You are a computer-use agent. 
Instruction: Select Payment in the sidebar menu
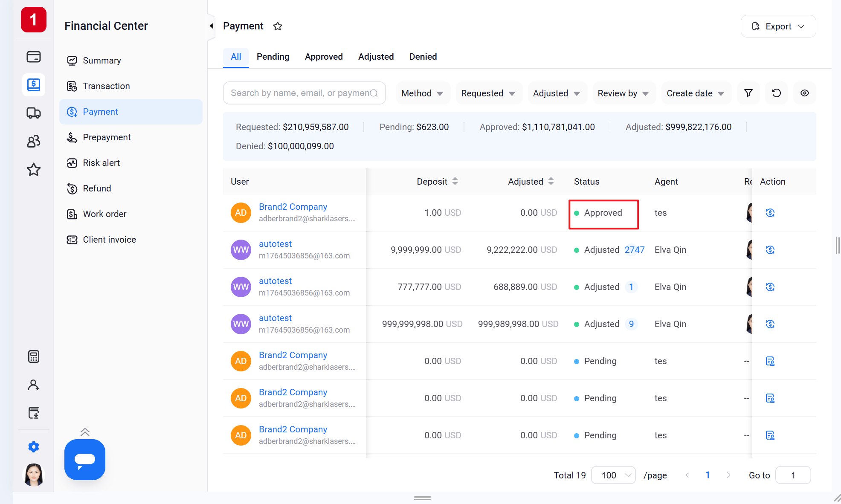131,112
